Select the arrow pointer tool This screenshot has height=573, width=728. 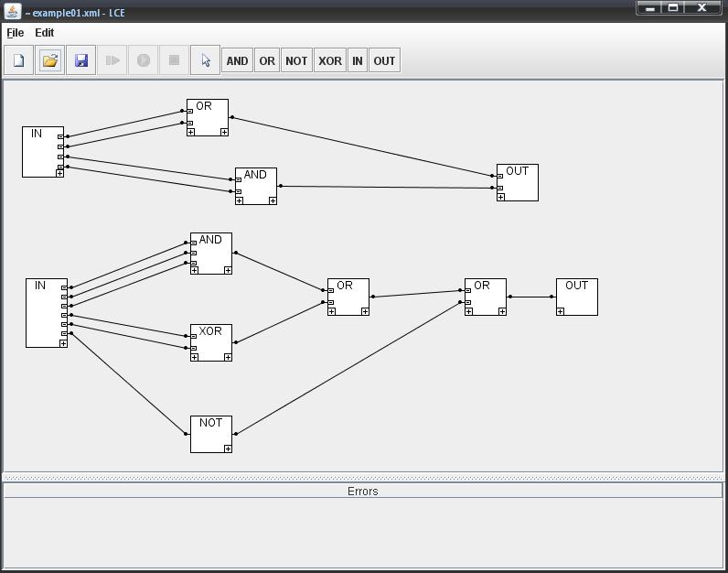coord(205,60)
